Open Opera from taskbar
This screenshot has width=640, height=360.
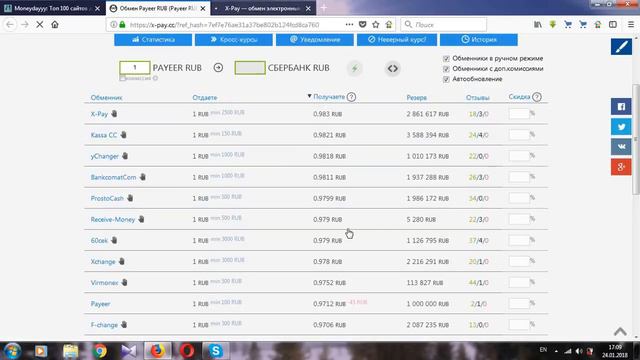point(187,351)
